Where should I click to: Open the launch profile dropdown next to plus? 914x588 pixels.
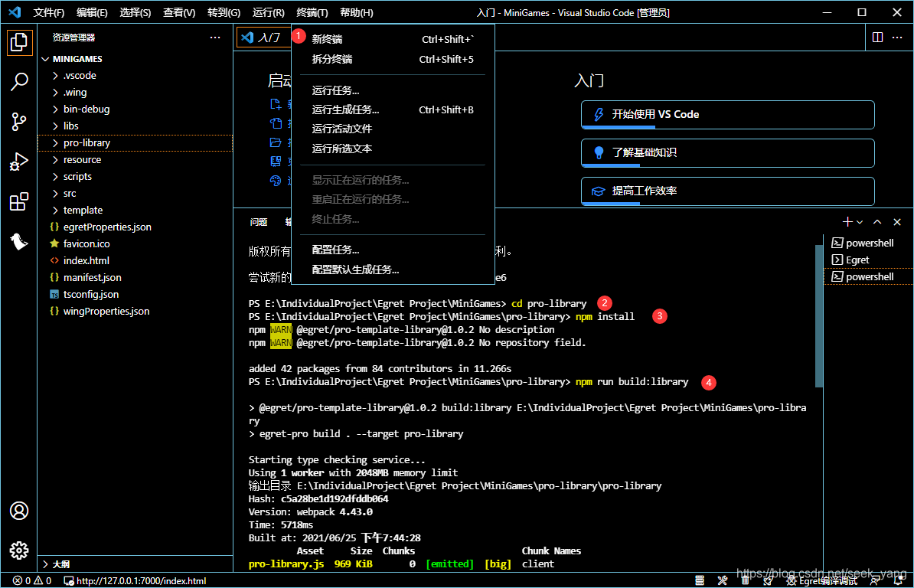click(859, 222)
